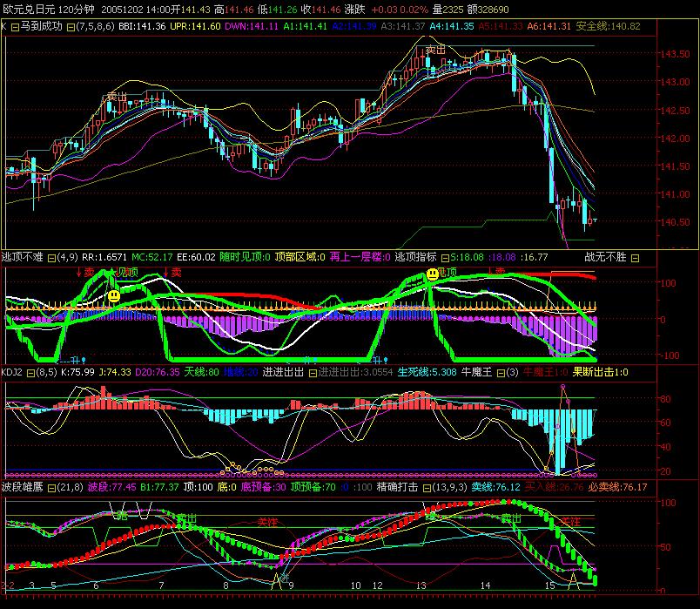The image size is (700, 609).
Task: Select the 逃顶指标 indicator name
Action: (x=416, y=257)
